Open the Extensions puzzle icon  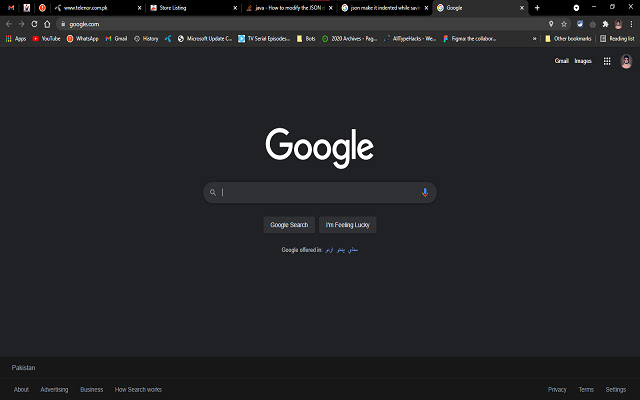coord(605,24)
